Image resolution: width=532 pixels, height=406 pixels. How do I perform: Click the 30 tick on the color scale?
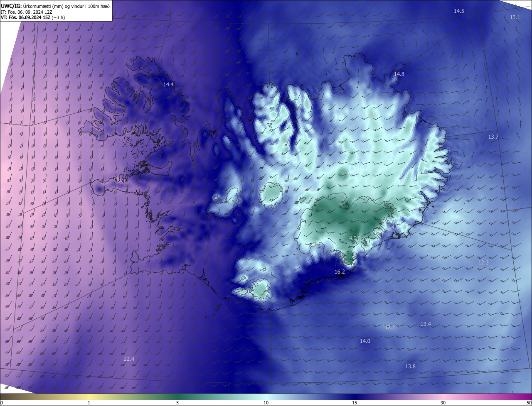(x=443, y=403)
